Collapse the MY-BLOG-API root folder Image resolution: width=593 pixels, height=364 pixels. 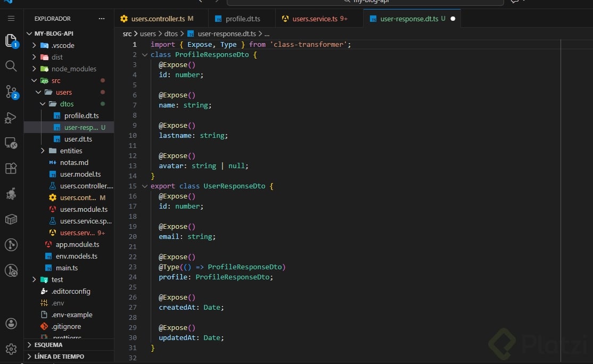[29, 34]
